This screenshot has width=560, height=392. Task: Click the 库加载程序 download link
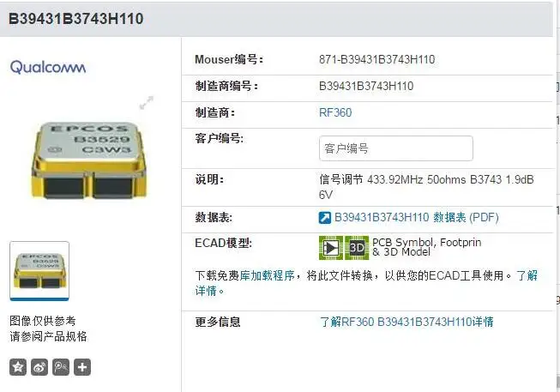coord(267,275)
